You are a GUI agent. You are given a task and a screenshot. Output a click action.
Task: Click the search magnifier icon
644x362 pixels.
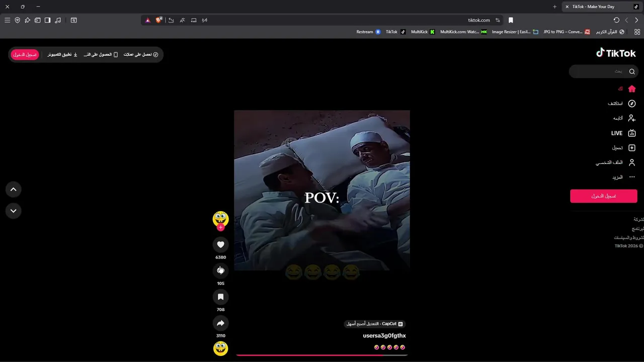pyautogui.click(x=632, y=71)
